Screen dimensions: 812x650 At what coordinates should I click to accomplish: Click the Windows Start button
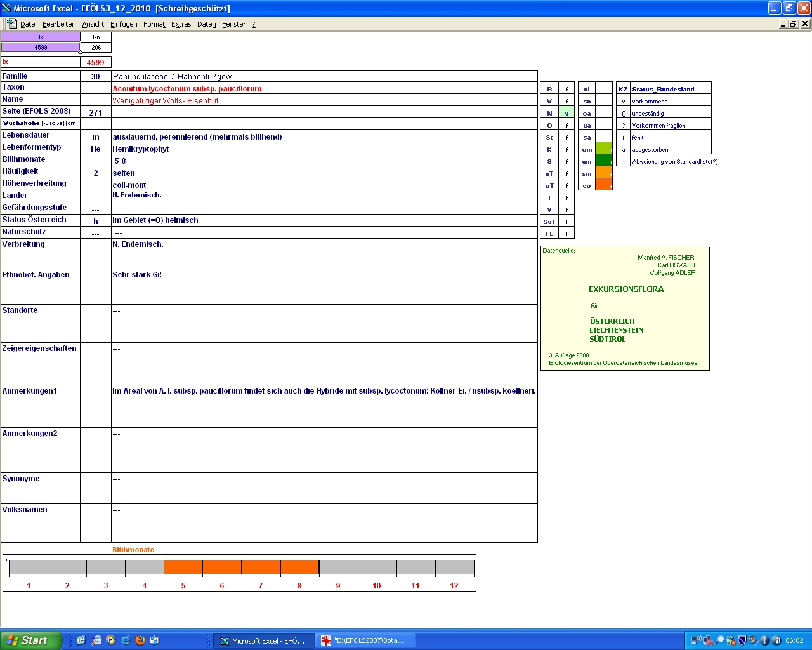pyautogui.click(x=31, y=640)
